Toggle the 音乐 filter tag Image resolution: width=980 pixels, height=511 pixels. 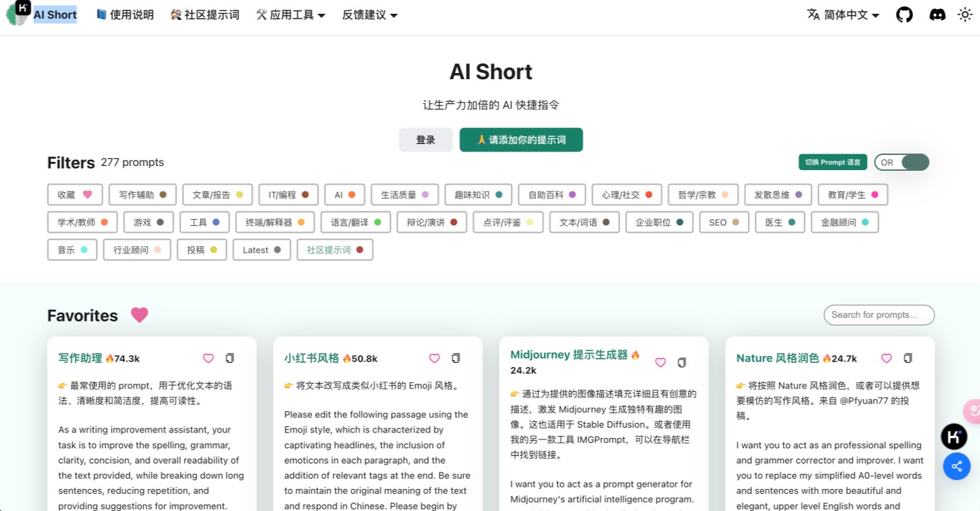click(72, 250)
